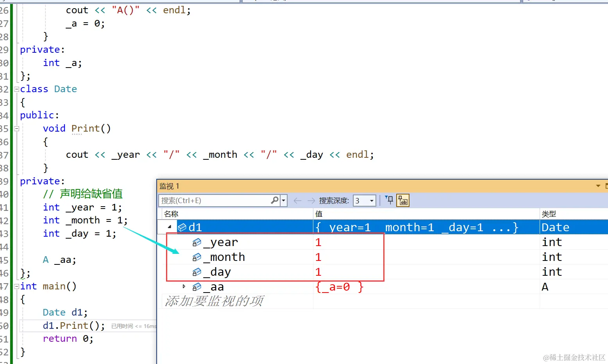
Task: Click the 添加要监视的项 placeholder row
Action: click(x=214, y=301)
